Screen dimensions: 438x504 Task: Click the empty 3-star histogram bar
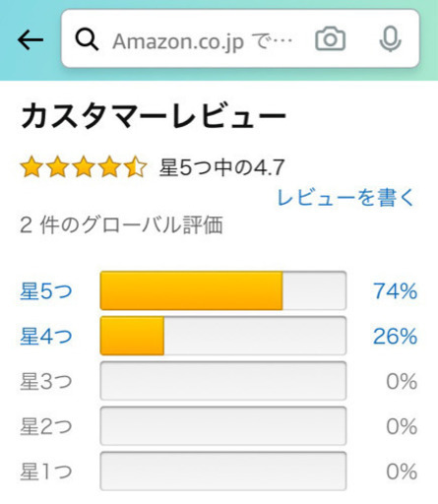[x=223, y=381]
